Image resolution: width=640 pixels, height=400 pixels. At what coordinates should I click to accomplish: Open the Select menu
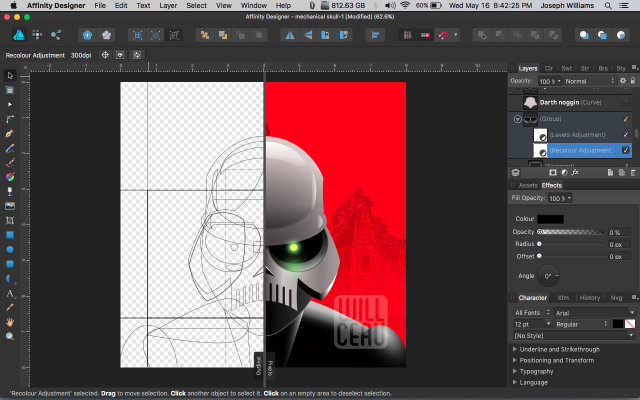pos(196,5)
